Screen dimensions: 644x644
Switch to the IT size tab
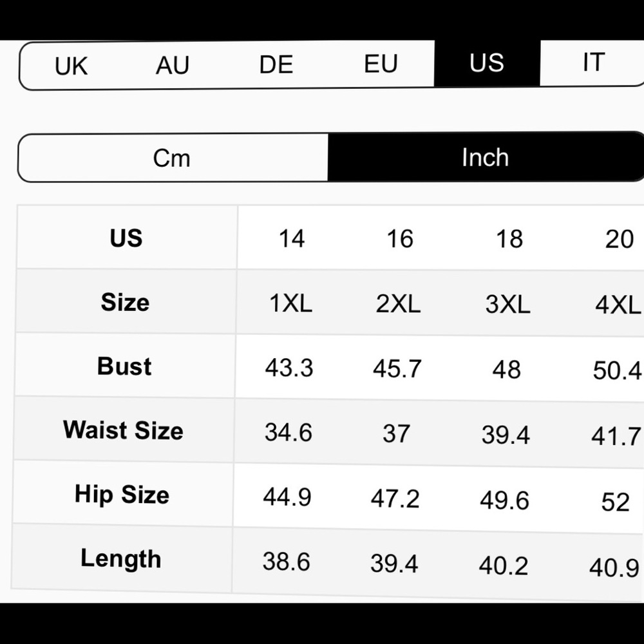592,62
